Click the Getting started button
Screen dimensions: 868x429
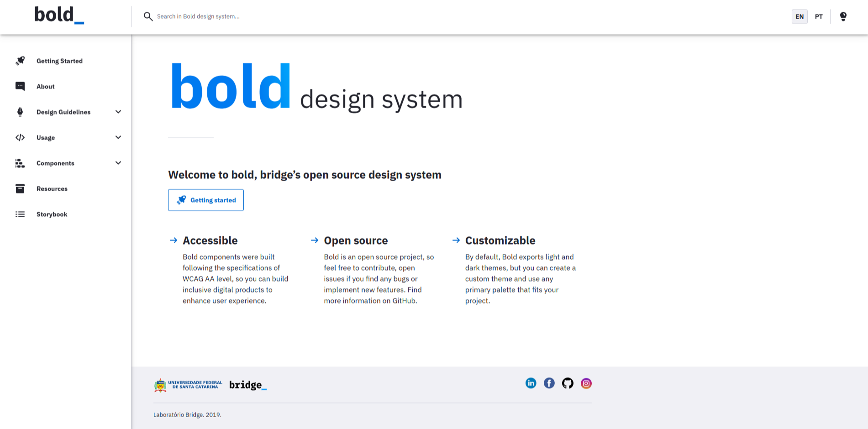(x=206, y=200)
